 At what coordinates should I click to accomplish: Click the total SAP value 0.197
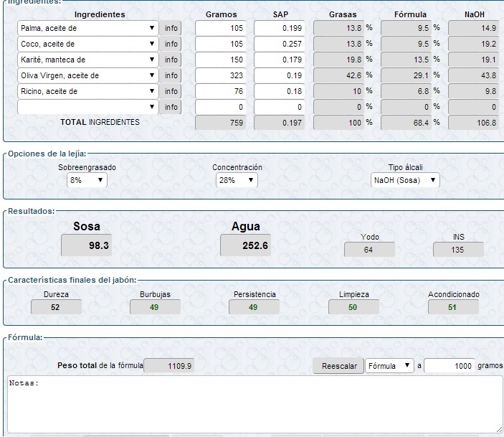pos(280,123)
